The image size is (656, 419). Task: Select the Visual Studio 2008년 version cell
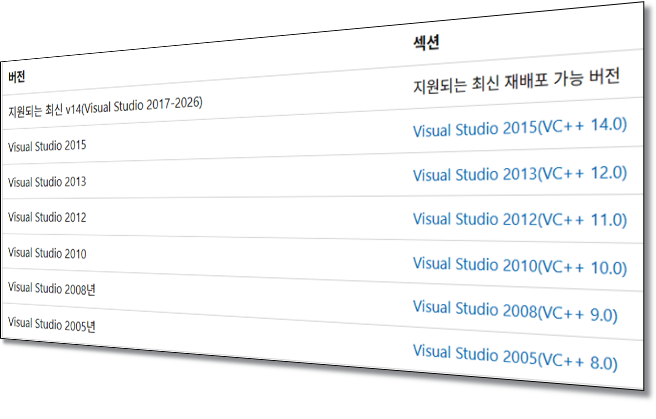click(x=51, y=289)
